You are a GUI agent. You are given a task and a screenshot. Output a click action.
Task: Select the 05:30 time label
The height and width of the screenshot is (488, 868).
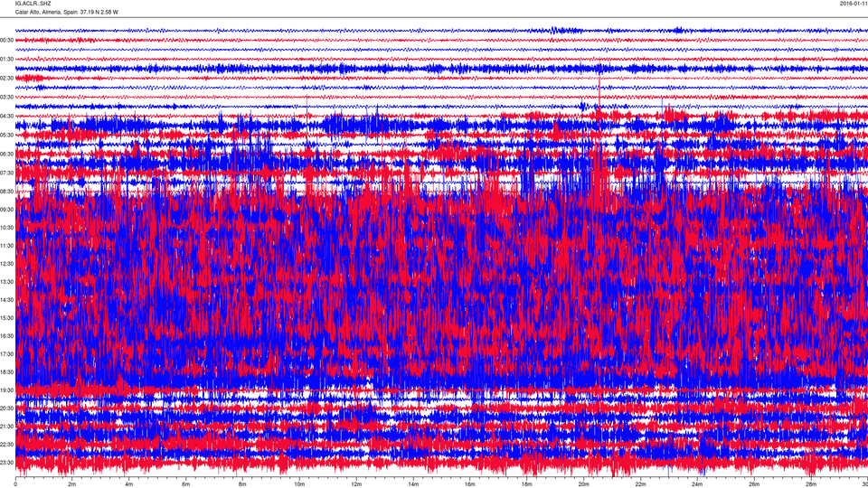coord(6,135)
